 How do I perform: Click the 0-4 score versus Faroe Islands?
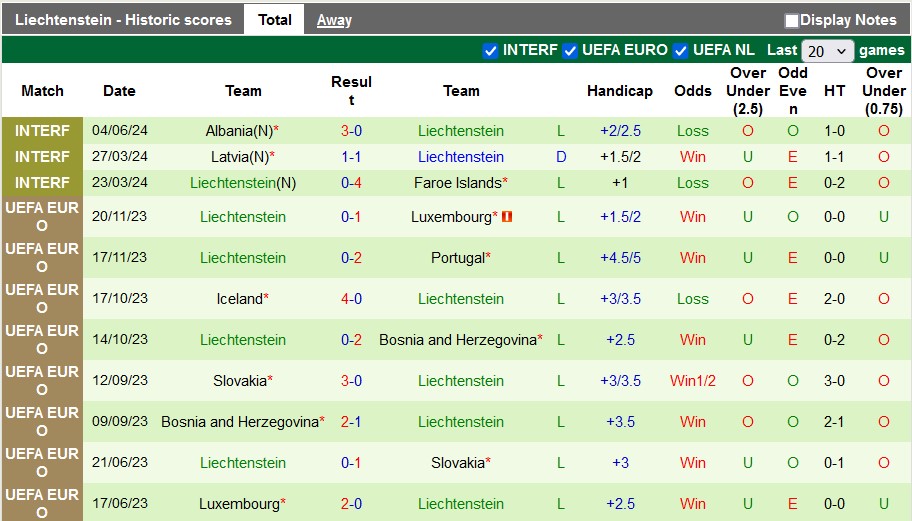[351, 183]
